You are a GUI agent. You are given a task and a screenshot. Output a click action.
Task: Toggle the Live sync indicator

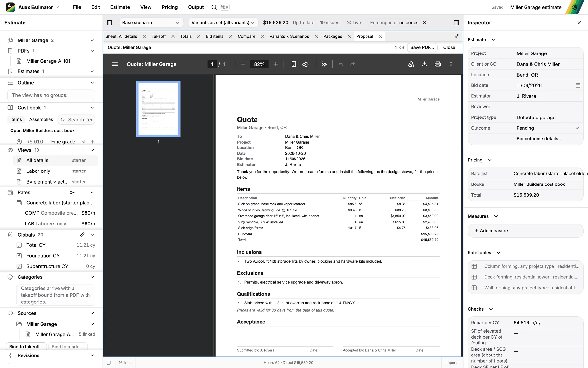coord(354,23)
